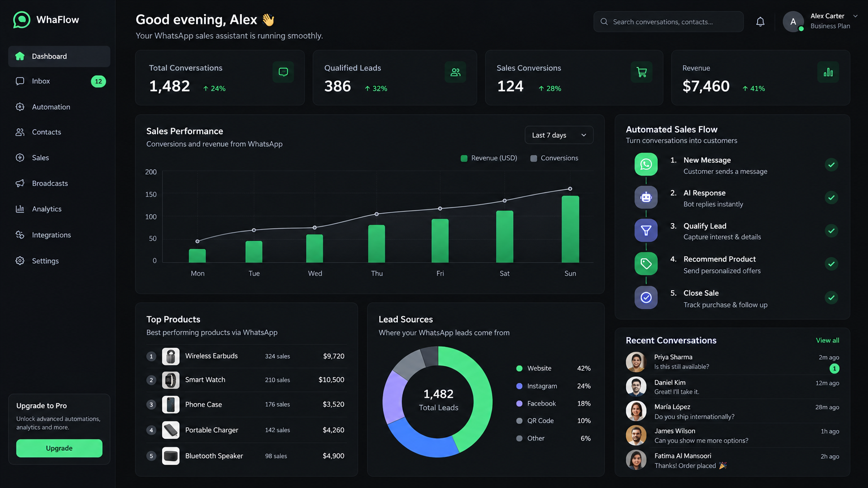This screenshot has width=868, height=488.
Task: Go to Dashboard in the sidebar
Action: (x=59, y=56)
